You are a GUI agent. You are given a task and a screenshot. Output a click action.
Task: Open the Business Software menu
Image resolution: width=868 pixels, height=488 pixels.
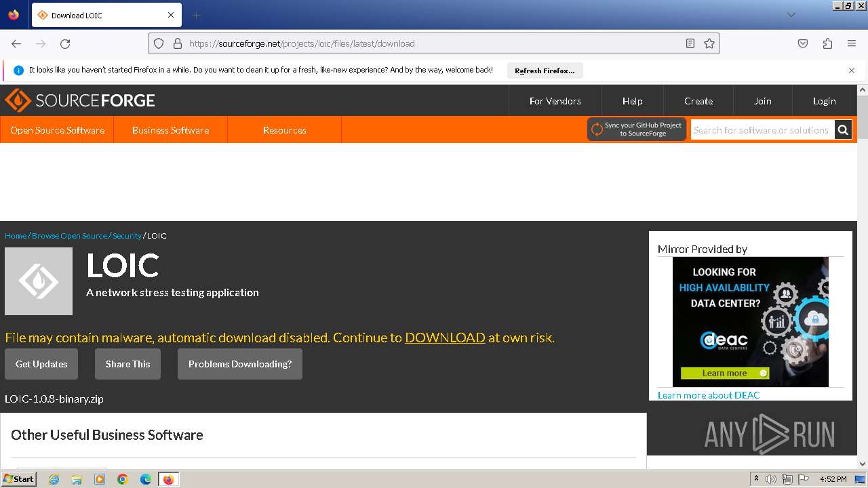[170, 130]
